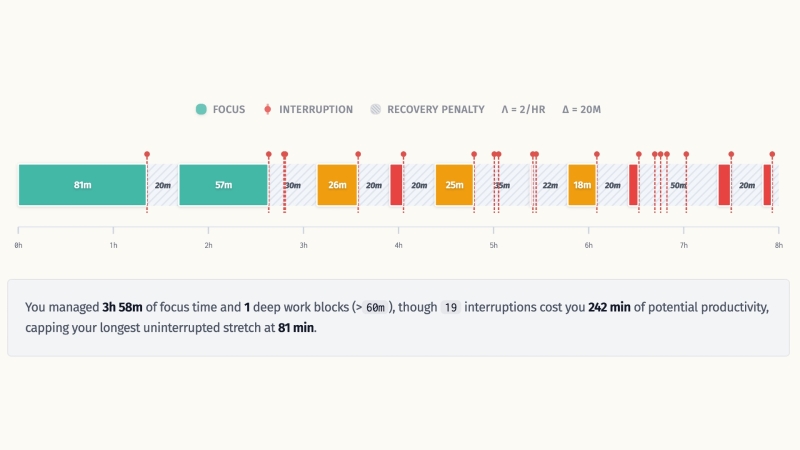This screenshot has height=450, width=800.
Task: Click the 50m recovery penalty segment
Action: click(677, 185)
